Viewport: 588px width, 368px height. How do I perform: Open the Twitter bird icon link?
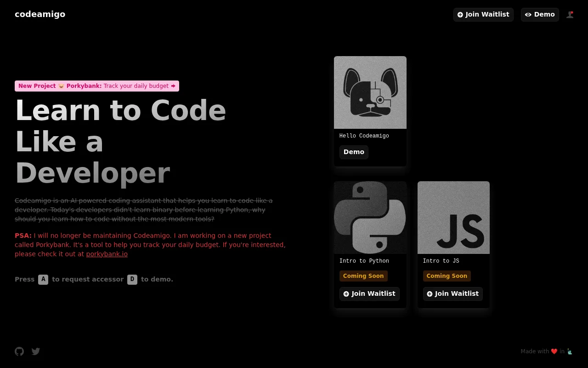pos(36,351)
